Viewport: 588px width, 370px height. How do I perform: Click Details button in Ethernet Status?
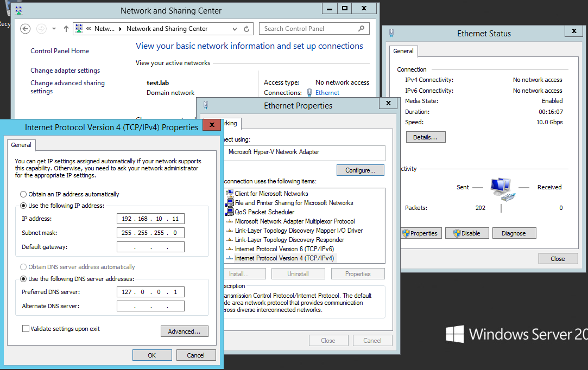tap(426, 137)
